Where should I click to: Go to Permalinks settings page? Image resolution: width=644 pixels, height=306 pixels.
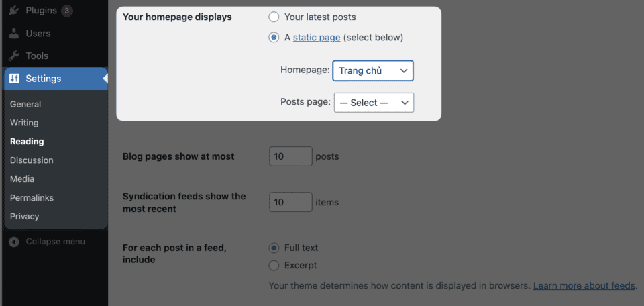click(32, 198)
